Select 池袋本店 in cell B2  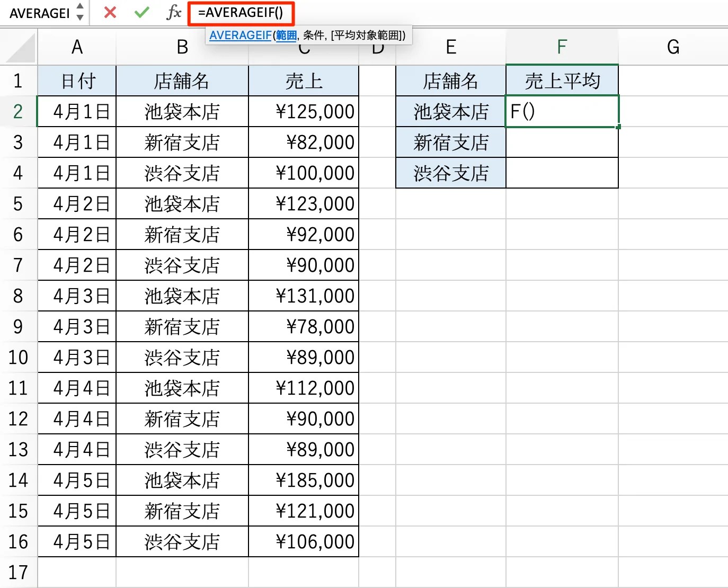(182, 112)
